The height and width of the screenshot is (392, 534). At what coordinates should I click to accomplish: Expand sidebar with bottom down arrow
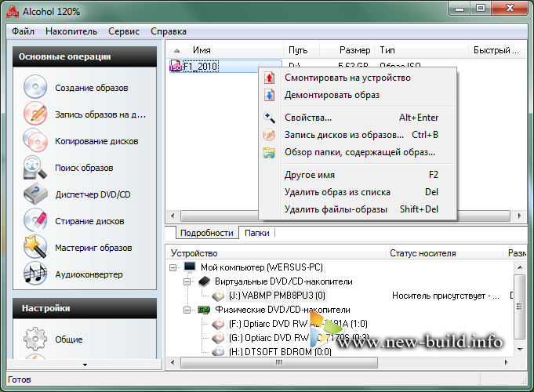tap(85, 365)
